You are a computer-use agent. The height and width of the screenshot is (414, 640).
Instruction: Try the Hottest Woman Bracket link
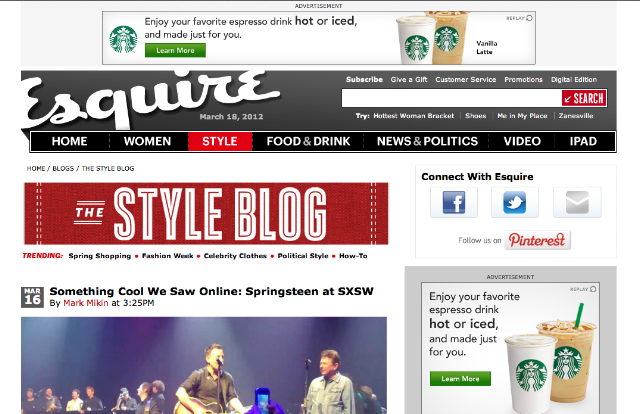point(413,116)
